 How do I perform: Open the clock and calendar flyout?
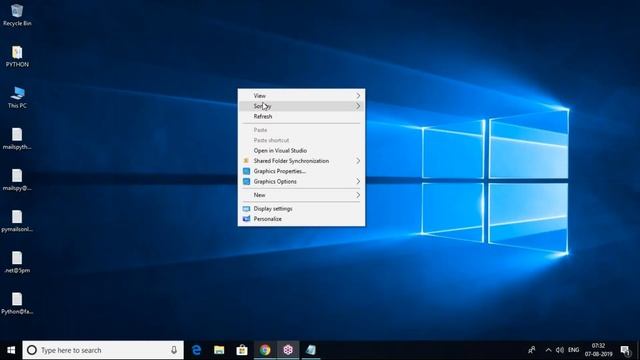(x=598, y=350)
